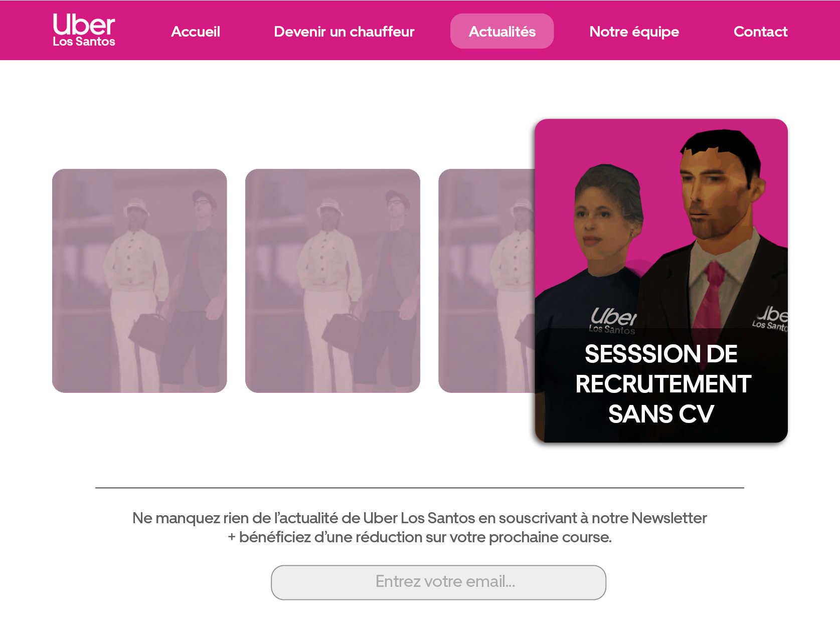Click the handbag in the second card

(x=342, y=332)
